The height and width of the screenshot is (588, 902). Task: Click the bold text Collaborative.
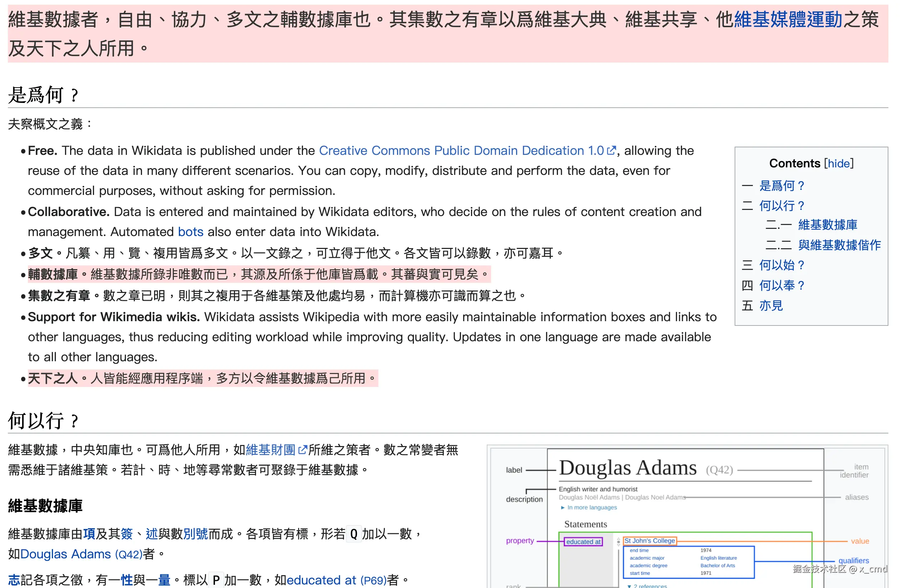coord(69,212)
